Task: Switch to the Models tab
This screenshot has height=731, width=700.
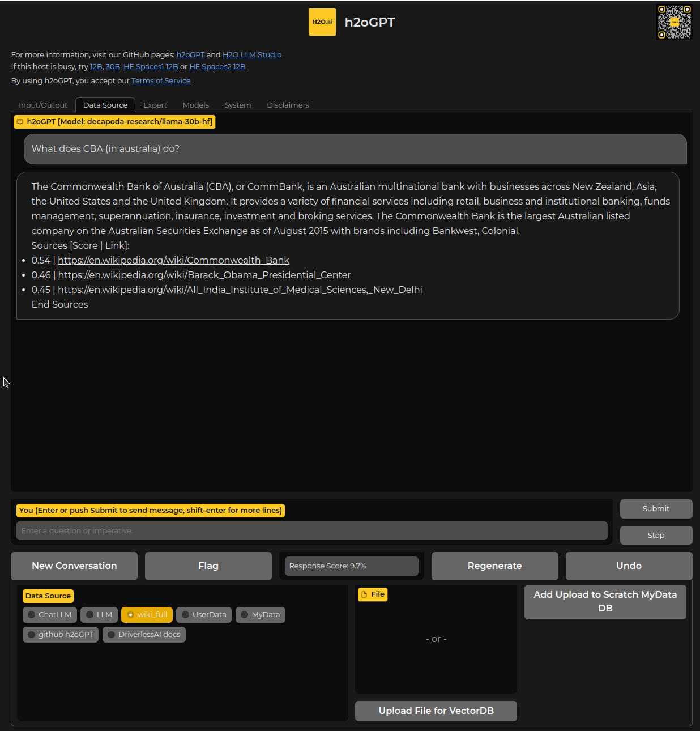Action: pyautogui.click(x=195, y=105)
